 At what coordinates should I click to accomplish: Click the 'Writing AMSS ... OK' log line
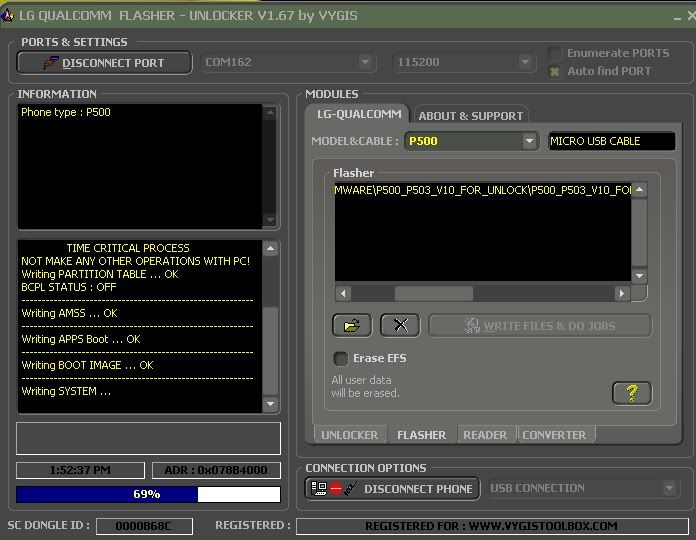pyautogui.click(x=69, y=313)
